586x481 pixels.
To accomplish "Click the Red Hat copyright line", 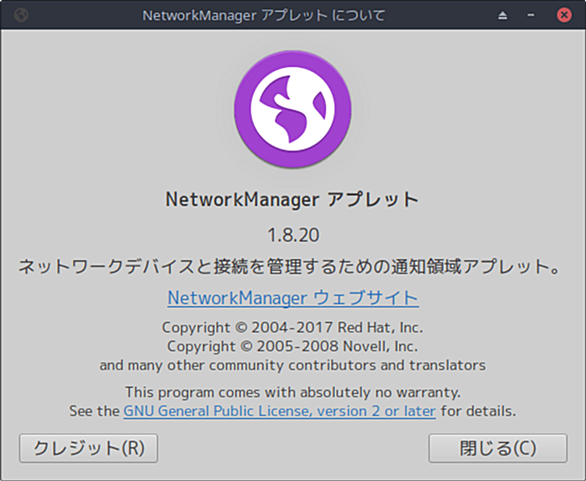I will click(293, 328).
